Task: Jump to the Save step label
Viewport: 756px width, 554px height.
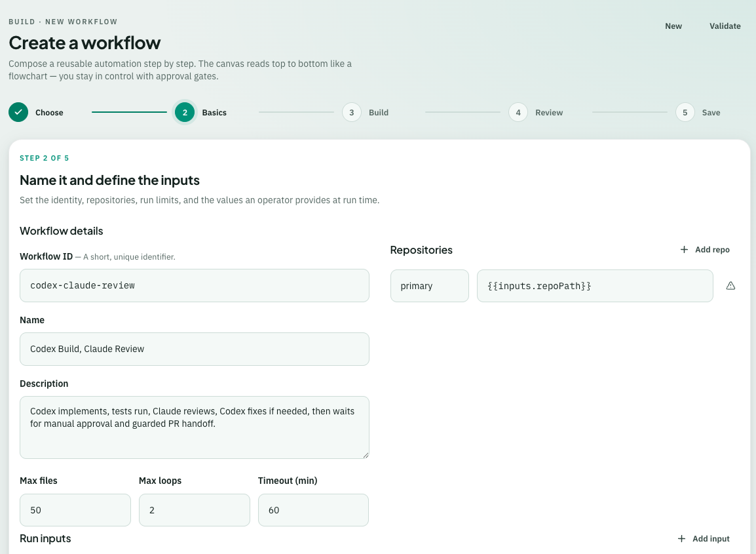Action: tap(711, 113)
